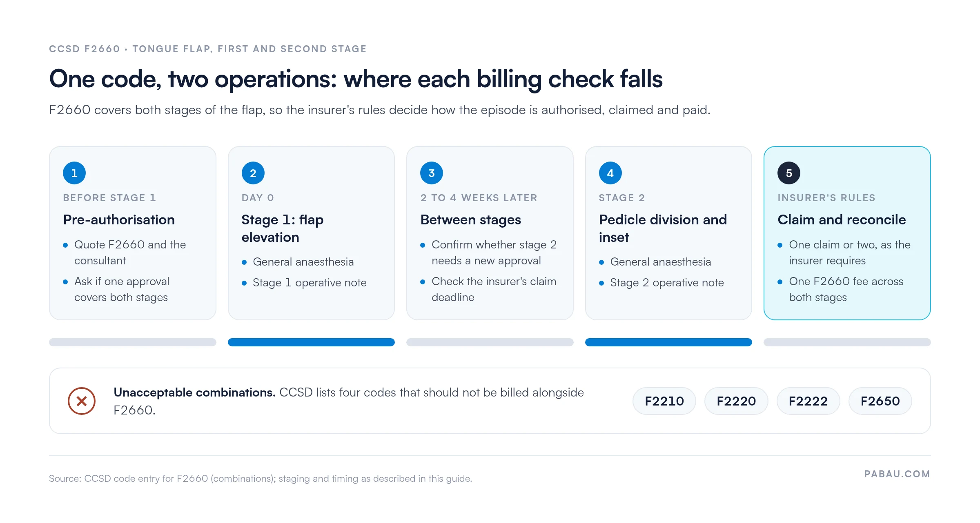
Task: Click the step 4 circle badge
Action: 610,173
